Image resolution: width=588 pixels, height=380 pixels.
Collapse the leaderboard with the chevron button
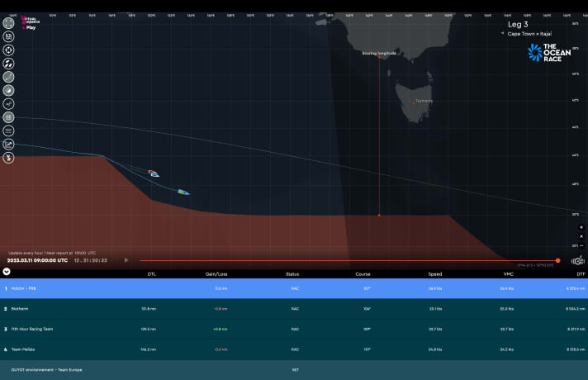tap(7, 272)
